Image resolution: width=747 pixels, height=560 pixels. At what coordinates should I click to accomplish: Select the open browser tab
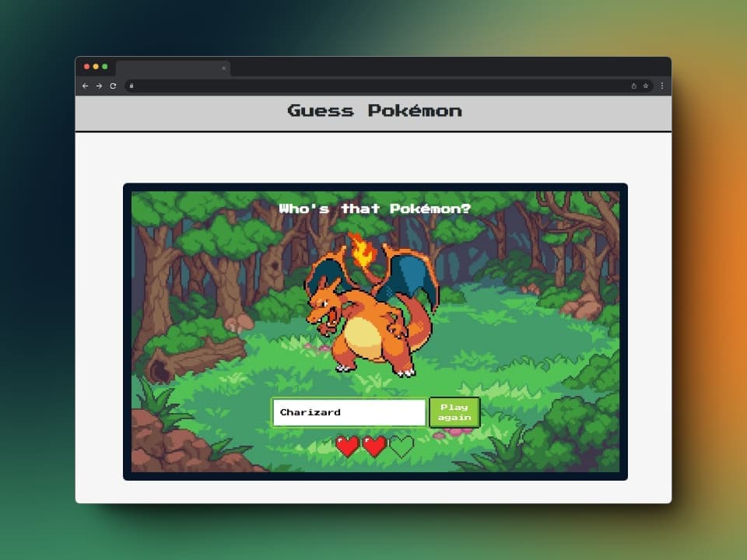[x=173, y=68]
